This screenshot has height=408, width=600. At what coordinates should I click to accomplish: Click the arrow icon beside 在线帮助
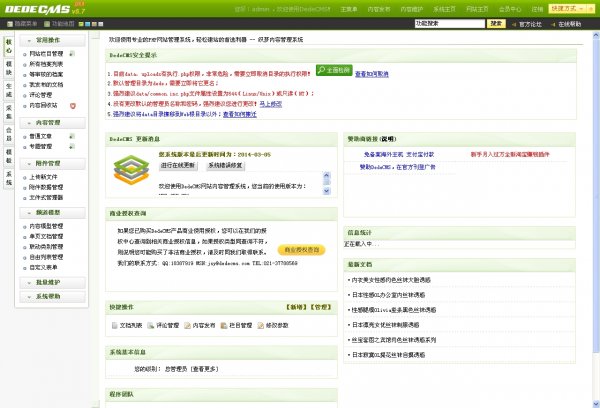click(553, 24)
